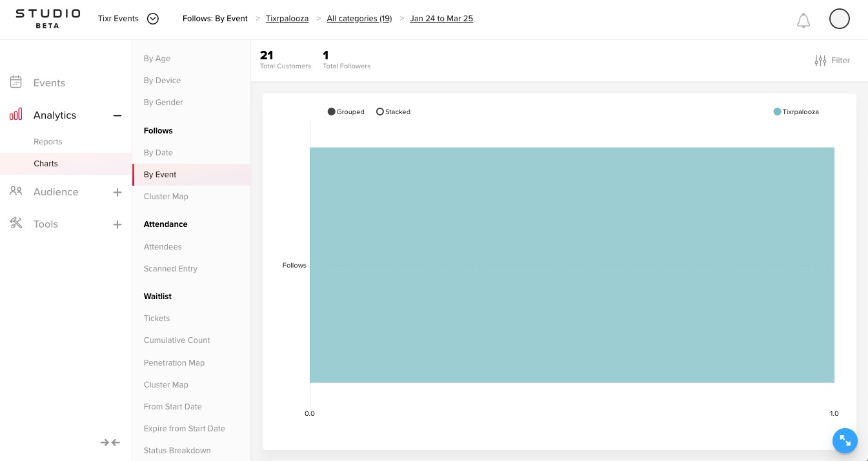Click the Analytics bar chart icon
868x461 pixels.
(x=16, y=114)
